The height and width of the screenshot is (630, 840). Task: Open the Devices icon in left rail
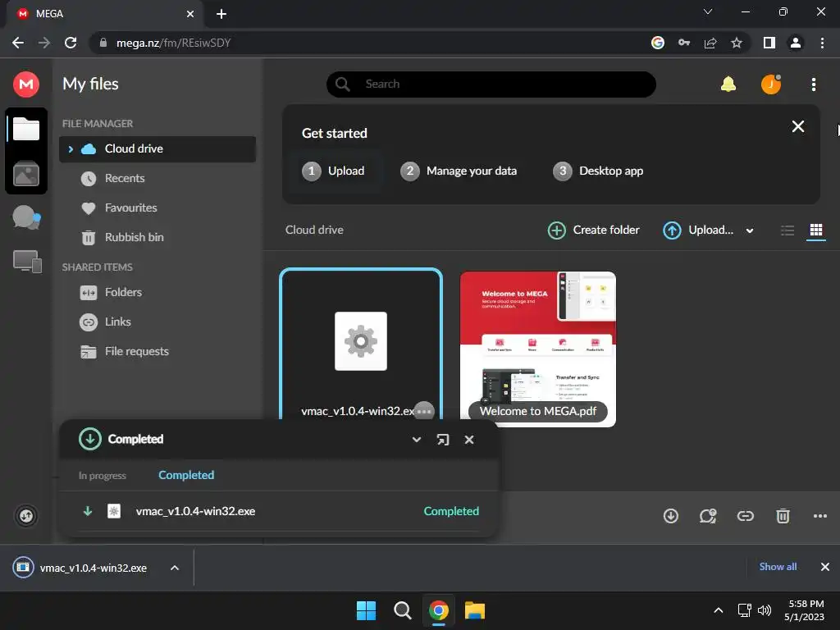27,262
